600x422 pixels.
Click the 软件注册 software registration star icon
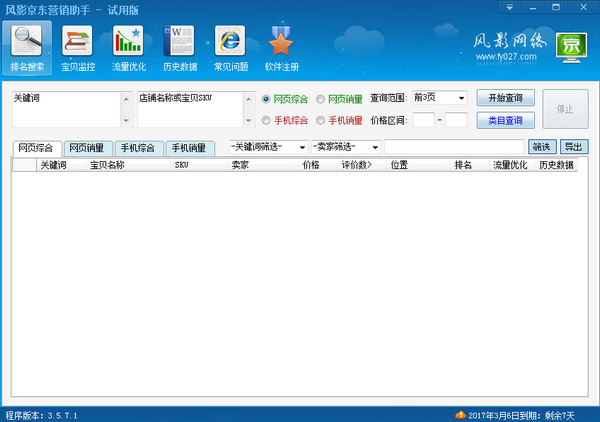[281, 48]
